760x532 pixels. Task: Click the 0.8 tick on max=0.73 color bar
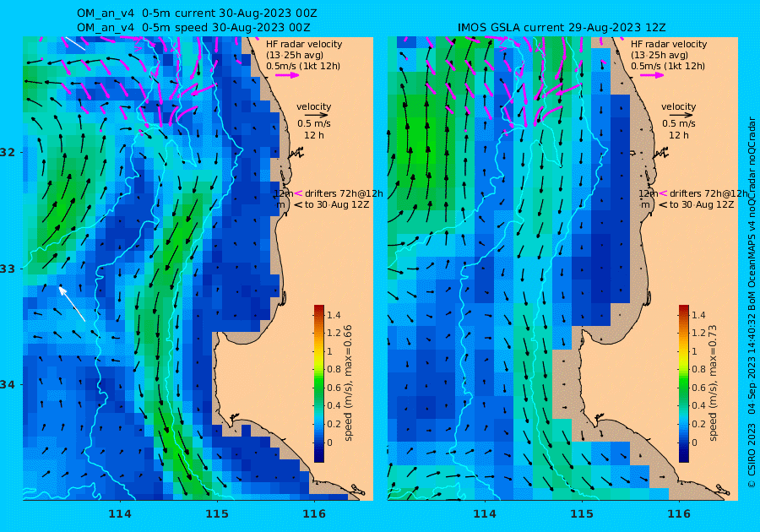click(x=698, y=370)
